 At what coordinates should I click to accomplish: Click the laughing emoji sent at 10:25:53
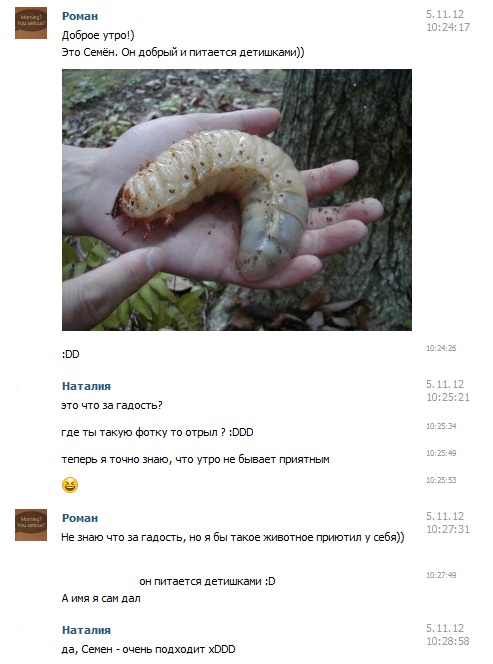(x=70, y=485)
